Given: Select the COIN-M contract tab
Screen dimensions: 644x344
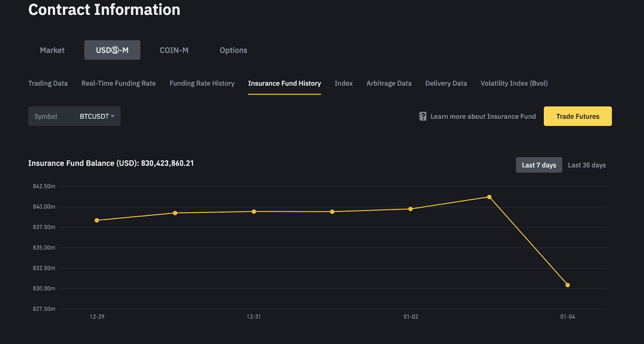Looking at the screenshot, I should click(174, 50).
